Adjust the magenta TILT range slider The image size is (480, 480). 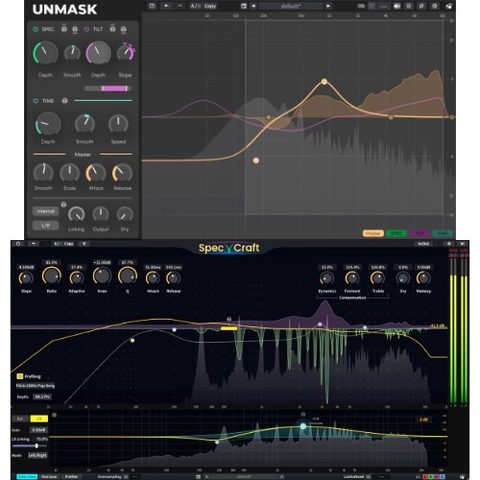tap(108, 88)
